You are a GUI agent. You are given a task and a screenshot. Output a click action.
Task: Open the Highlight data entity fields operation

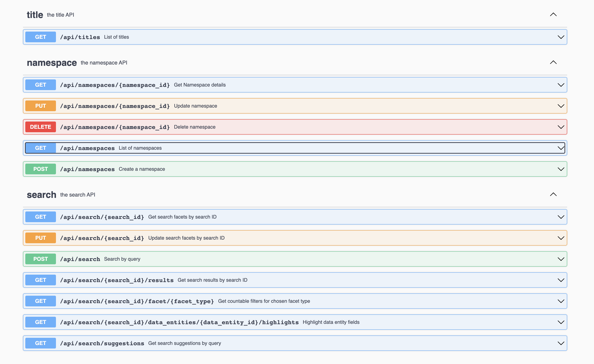(331, 322)
